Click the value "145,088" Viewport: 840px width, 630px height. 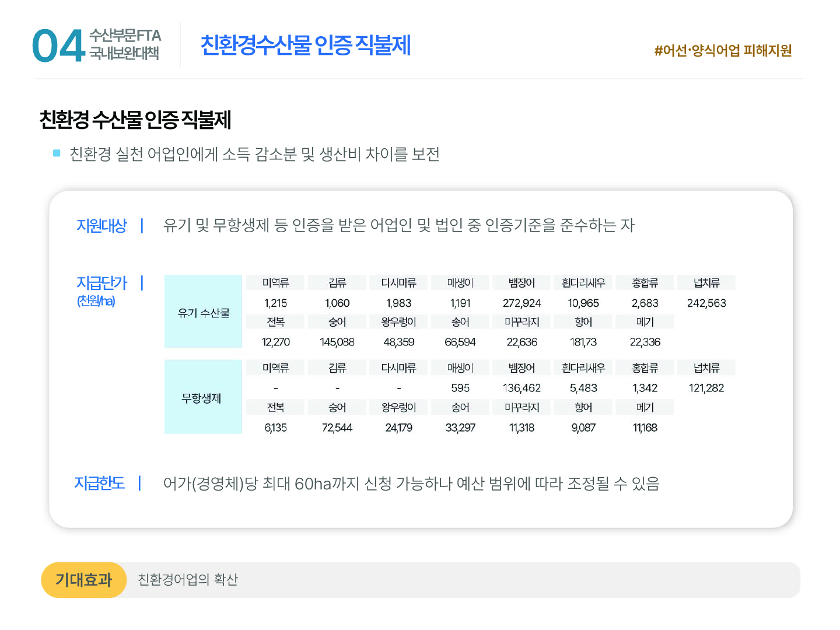click(337, 342)
